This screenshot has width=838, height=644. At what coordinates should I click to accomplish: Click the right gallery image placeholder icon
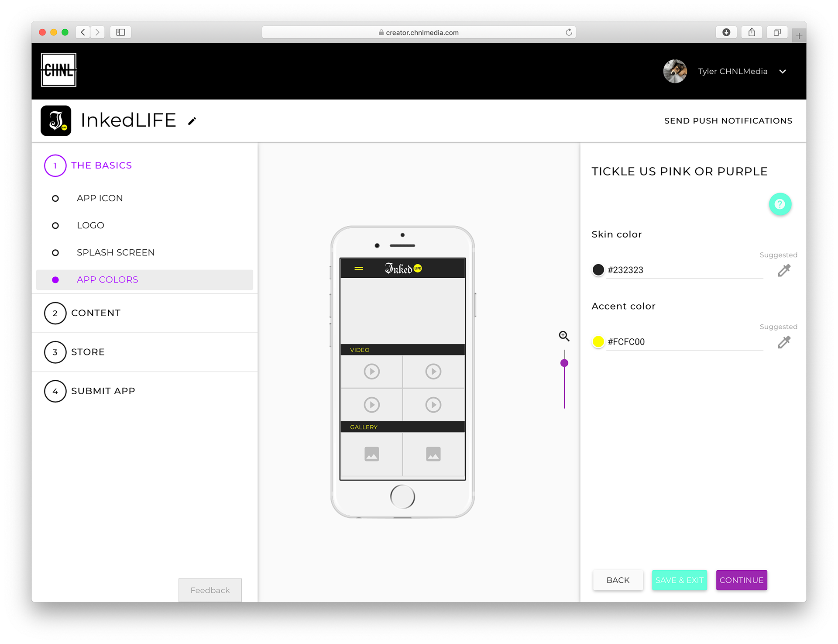(x=433, y=454)
